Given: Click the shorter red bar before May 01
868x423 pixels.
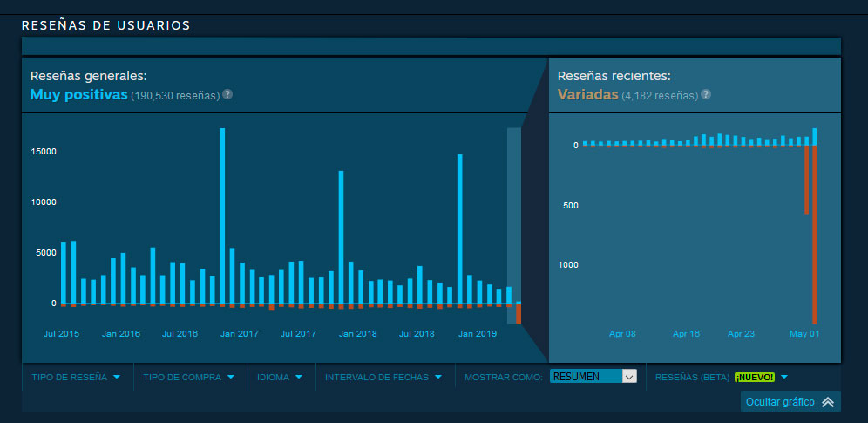Looking at the screenshot, I should (807, 179).
